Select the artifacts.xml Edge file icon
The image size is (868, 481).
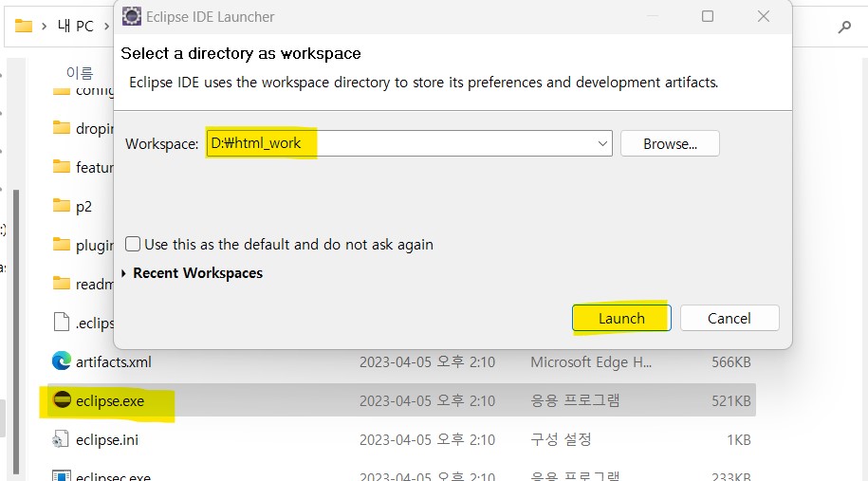coord(62,361)
